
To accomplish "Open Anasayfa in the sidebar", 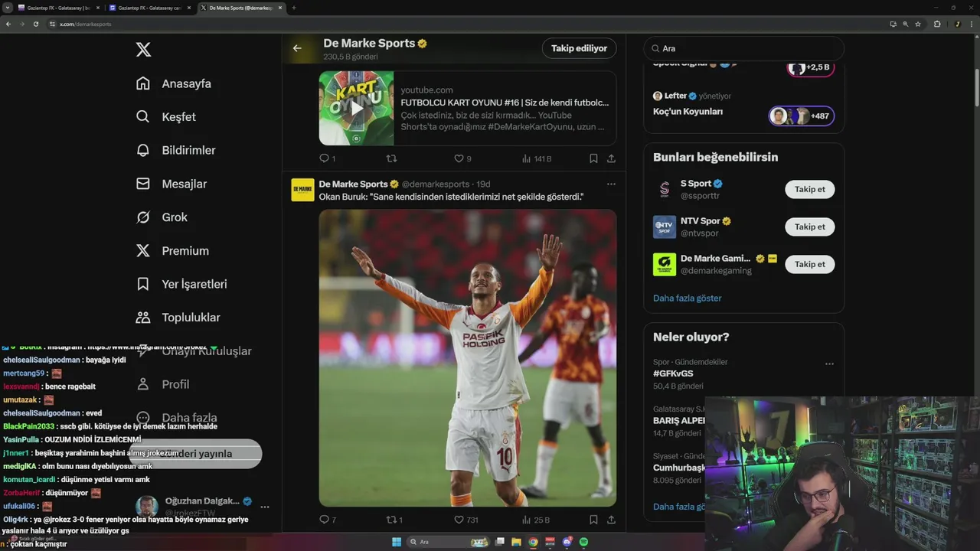I will pos(173,83).
